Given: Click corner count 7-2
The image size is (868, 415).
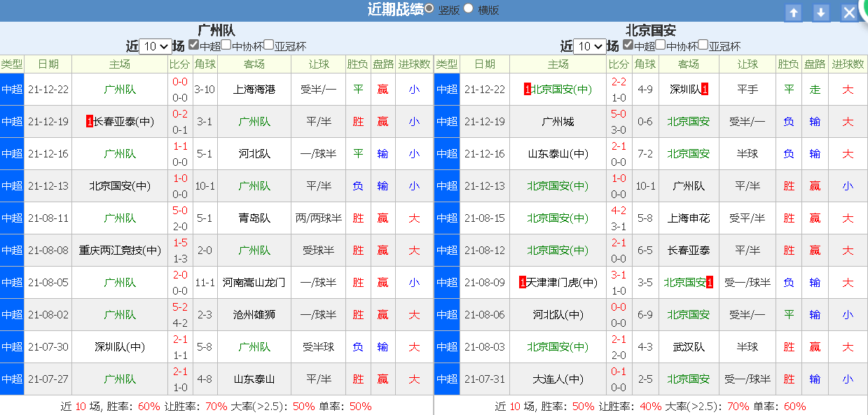Looking at the screenshot, I should (x=645, y=154).
